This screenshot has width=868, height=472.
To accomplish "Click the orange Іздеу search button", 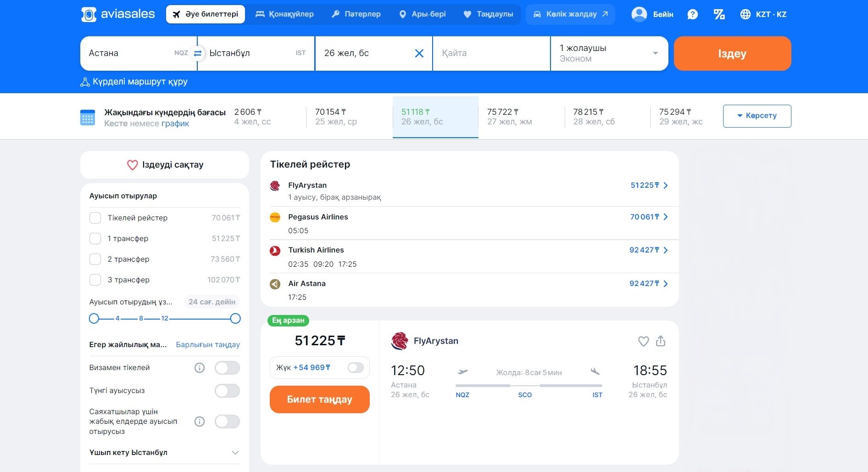I will (x=732, y=53).
